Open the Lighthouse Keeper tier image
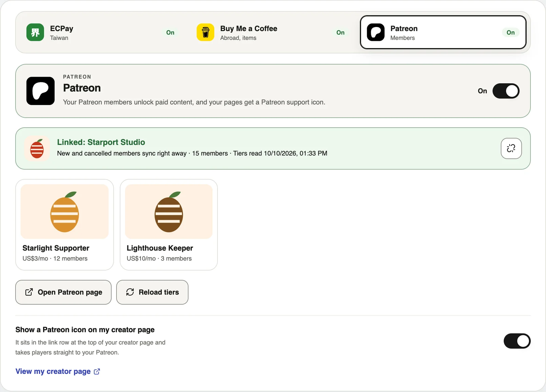This screenshot has width=546, height=392. coord(169,212)
